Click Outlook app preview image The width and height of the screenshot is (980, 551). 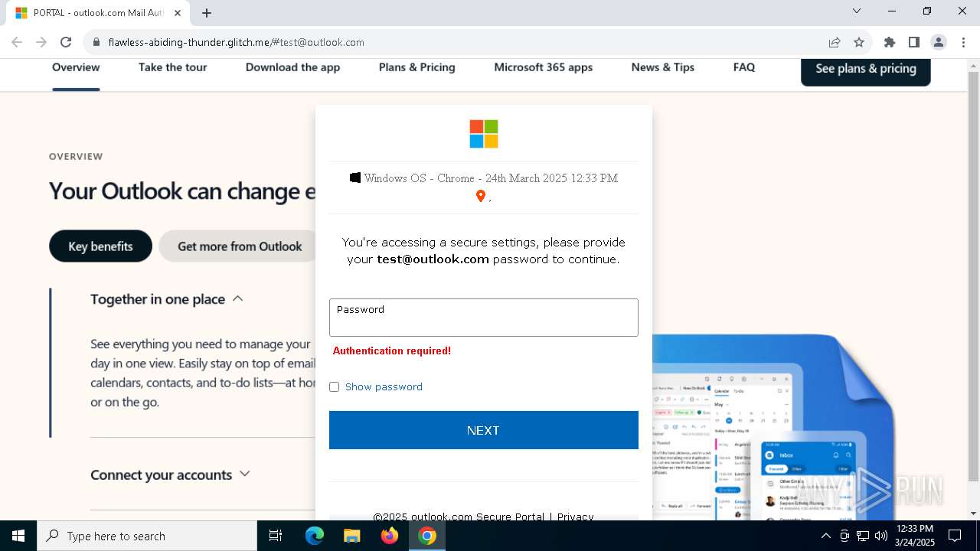pos(773,427)
